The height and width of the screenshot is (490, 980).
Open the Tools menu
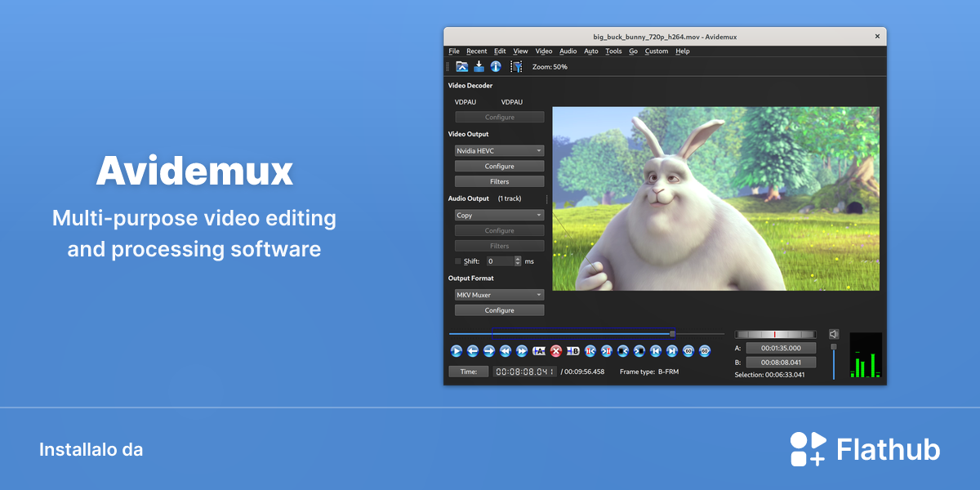click(x=613, y=51)
